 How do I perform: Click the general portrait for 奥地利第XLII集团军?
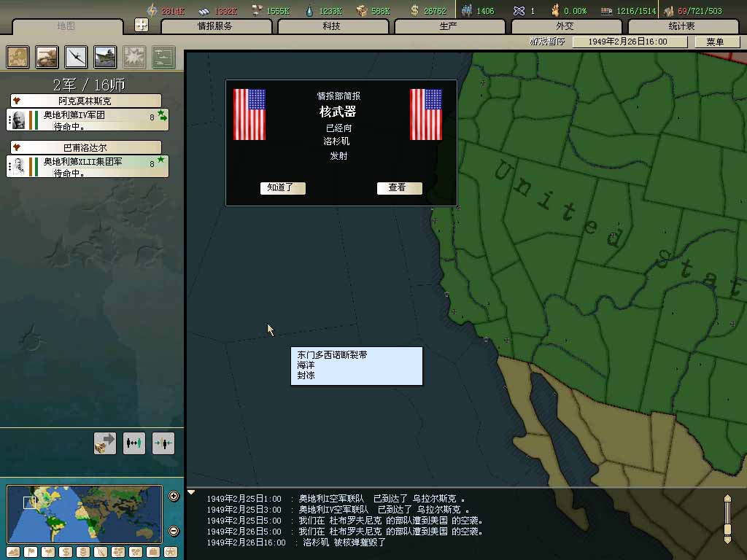click(18, 167)
